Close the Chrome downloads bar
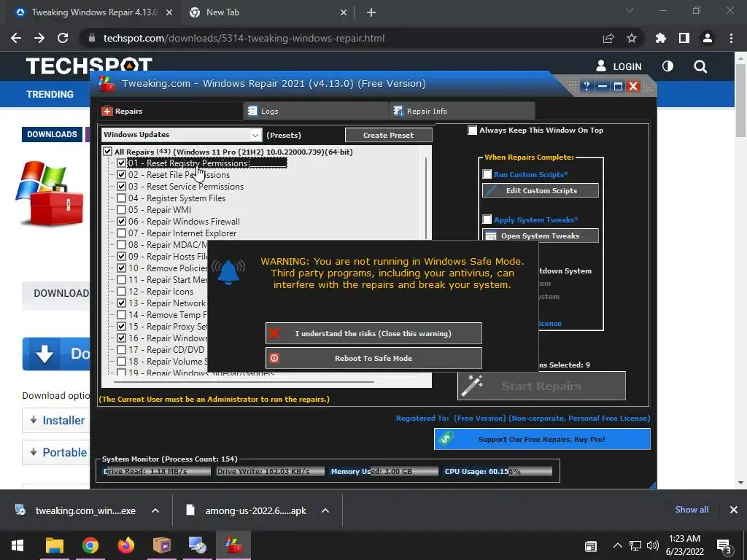 pyautogui.click(x=734, y=510)
